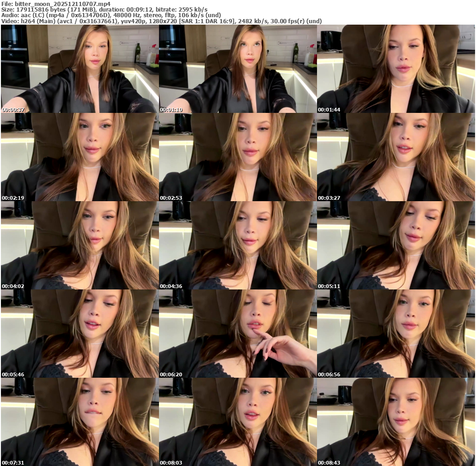Select the thumbnail at 00:08:03
Viewport: 476px width, 466px height.
[238, 422]
